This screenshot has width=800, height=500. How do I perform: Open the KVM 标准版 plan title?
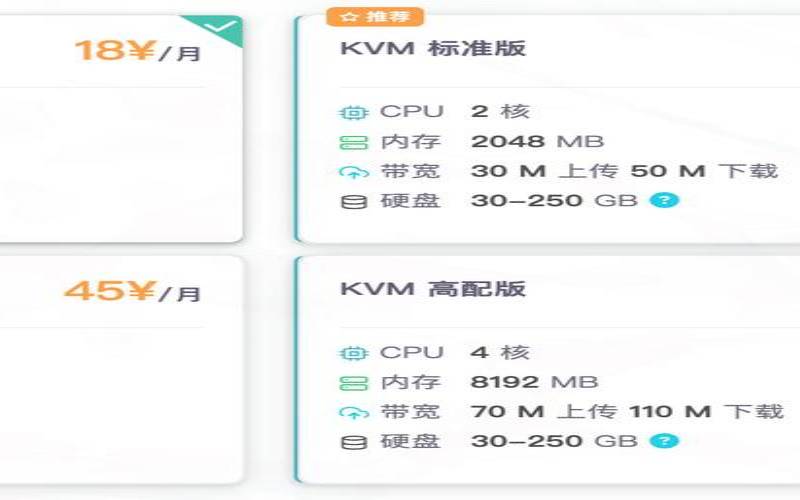[432, 49]
